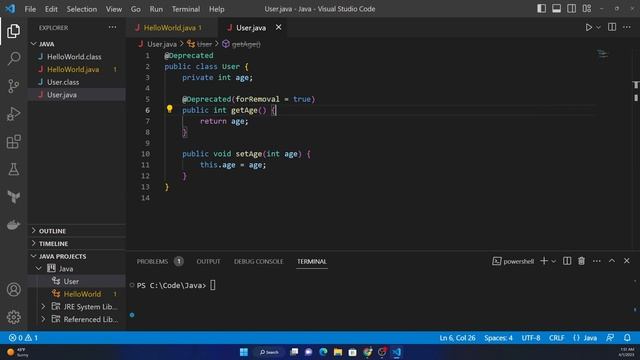Open Run and Debug view
Screen dimensions: 640x360
pyautogui.click(x=13, y=114)
